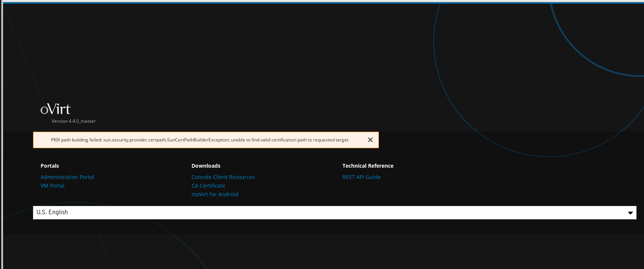Click the language dropdown caret arrow

tap(630, 213)
